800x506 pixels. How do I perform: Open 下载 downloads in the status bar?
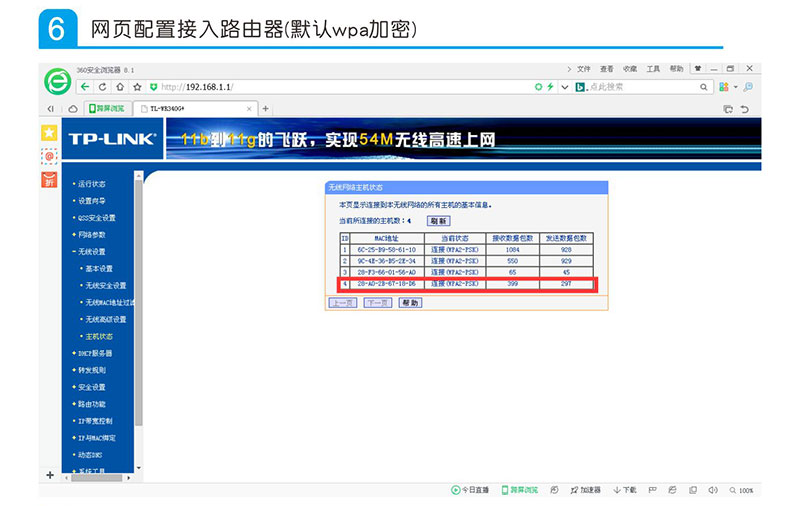tap(625, 490)
